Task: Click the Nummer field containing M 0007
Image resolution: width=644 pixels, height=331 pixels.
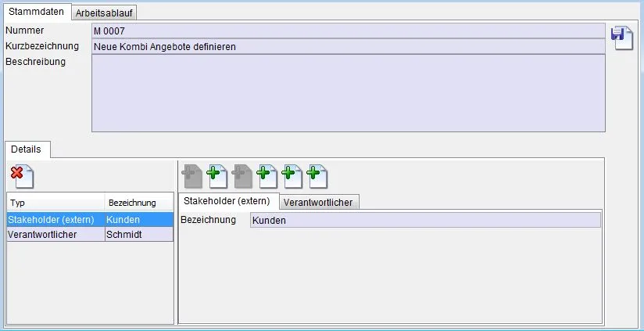Action: coord(348,31)
